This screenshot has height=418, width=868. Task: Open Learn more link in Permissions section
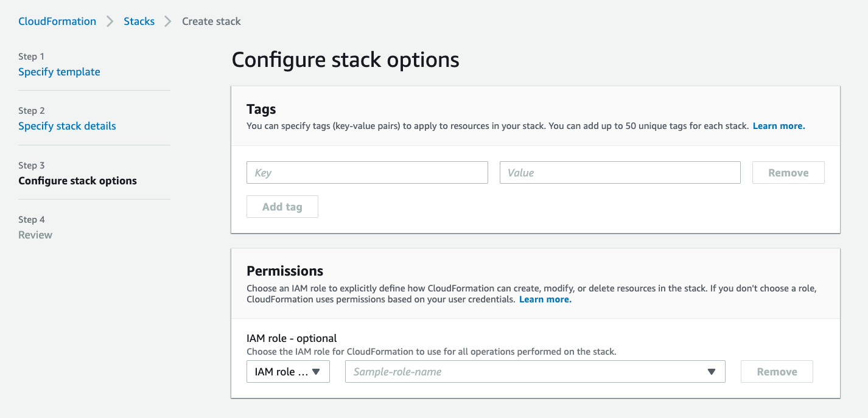[545, 299]
